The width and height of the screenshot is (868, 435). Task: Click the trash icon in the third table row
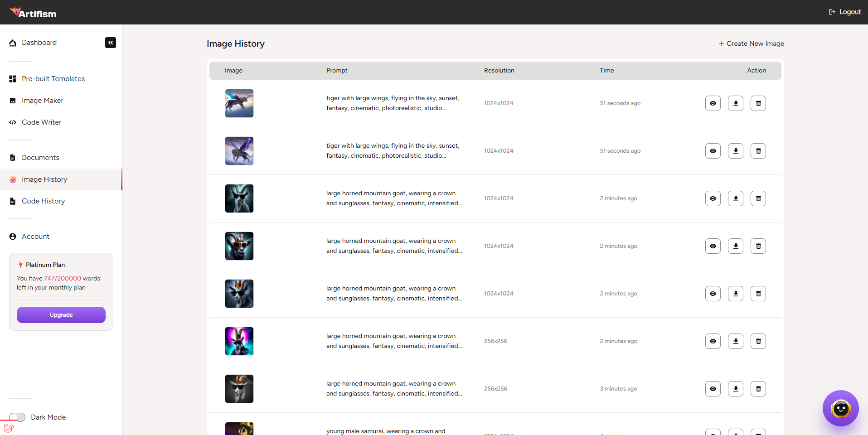click(758, 198)
